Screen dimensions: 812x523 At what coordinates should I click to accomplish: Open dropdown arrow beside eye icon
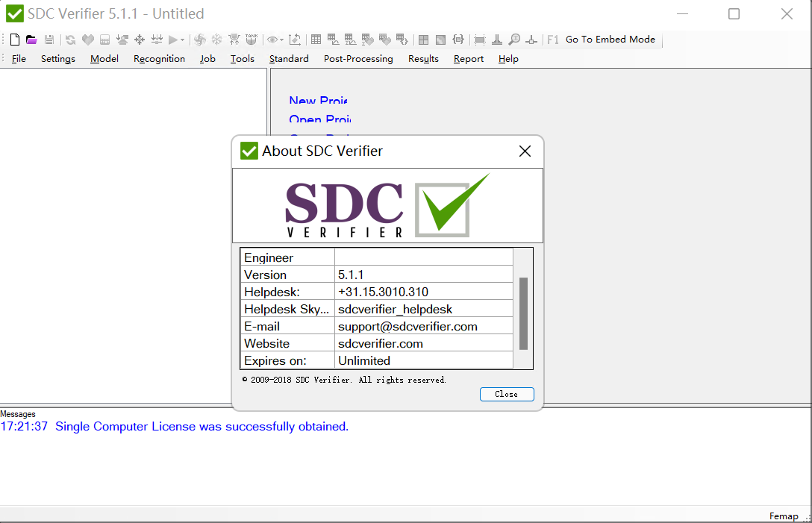click(281, 40)
